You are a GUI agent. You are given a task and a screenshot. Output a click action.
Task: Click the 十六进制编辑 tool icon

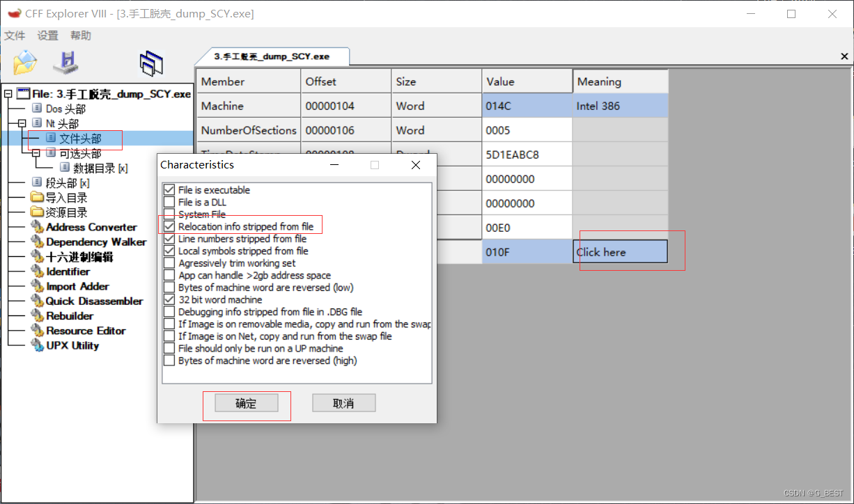(x=37, y=257)
